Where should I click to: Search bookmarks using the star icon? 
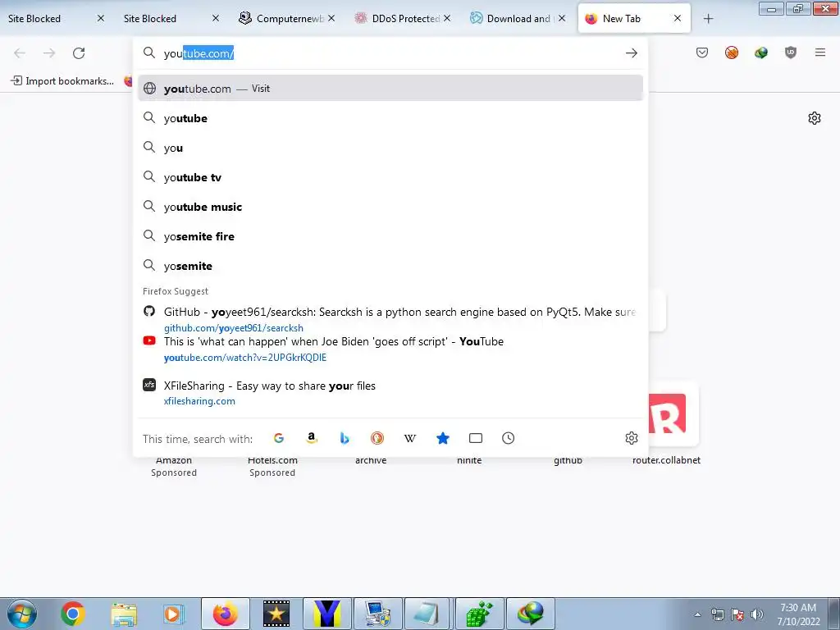(x=442, y=438)
